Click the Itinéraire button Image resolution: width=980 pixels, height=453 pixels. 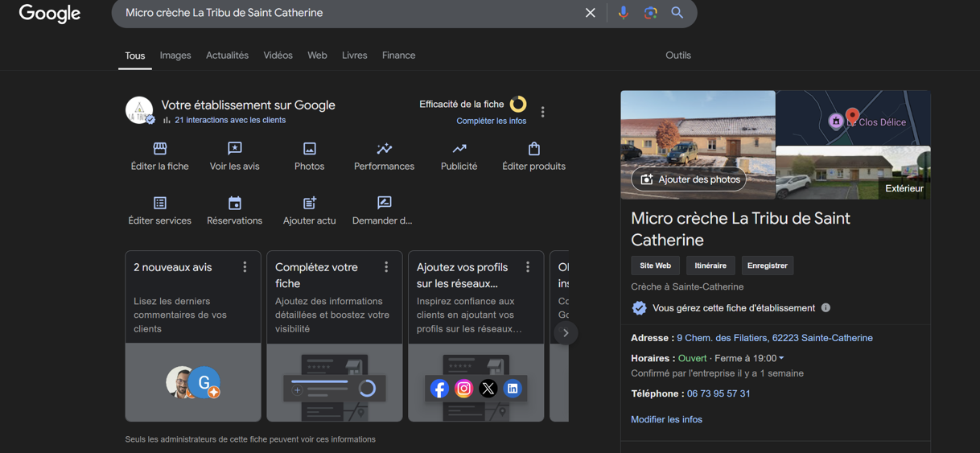(x=710, y=266)
